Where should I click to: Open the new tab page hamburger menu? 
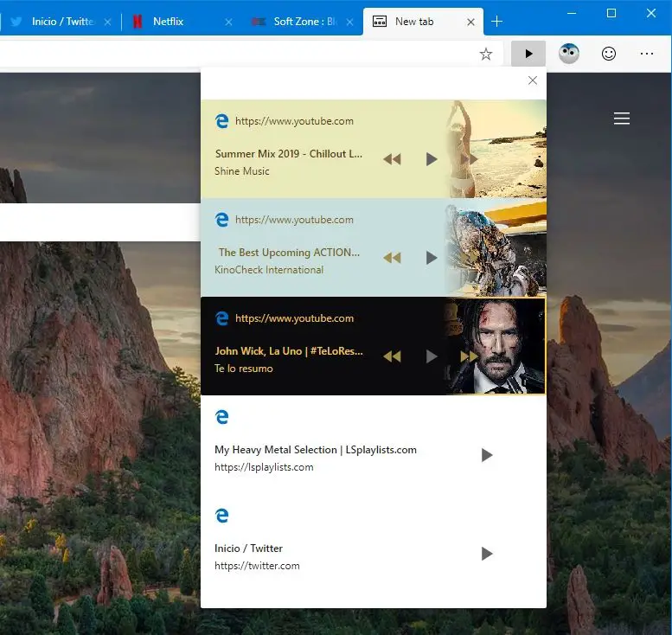pos(622,119)
